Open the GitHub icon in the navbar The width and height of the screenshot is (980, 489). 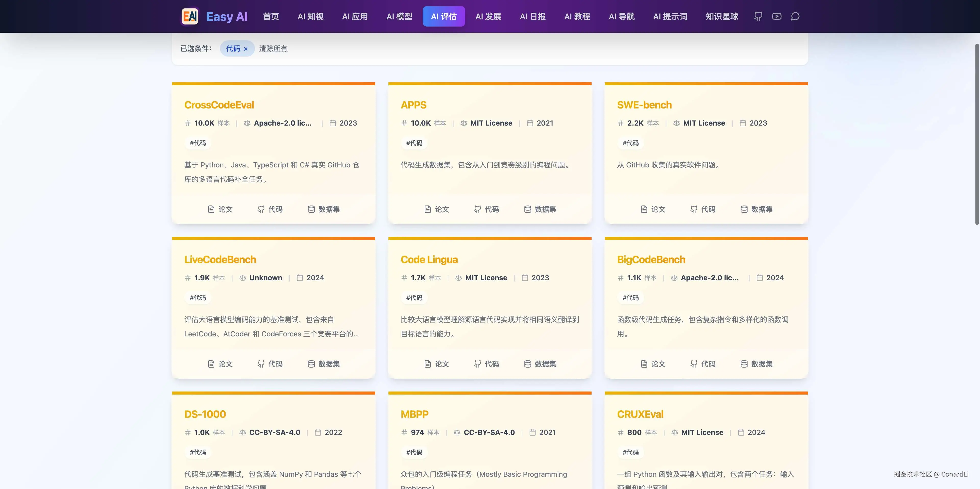757,16
